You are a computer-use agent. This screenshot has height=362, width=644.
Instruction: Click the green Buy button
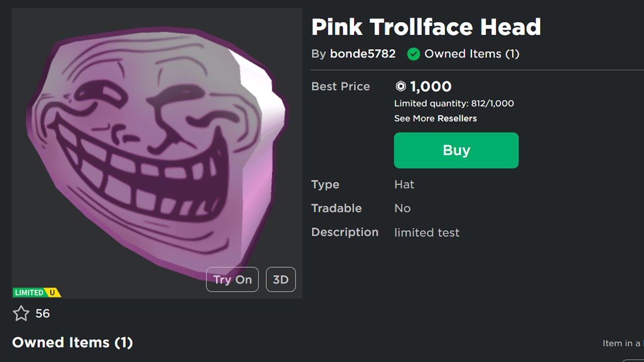[456, 150]
